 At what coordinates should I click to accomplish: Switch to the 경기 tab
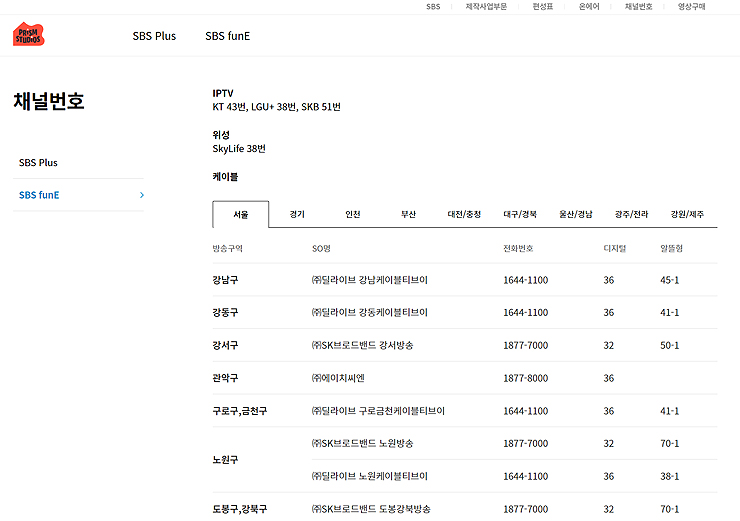(x=297, y=214)
